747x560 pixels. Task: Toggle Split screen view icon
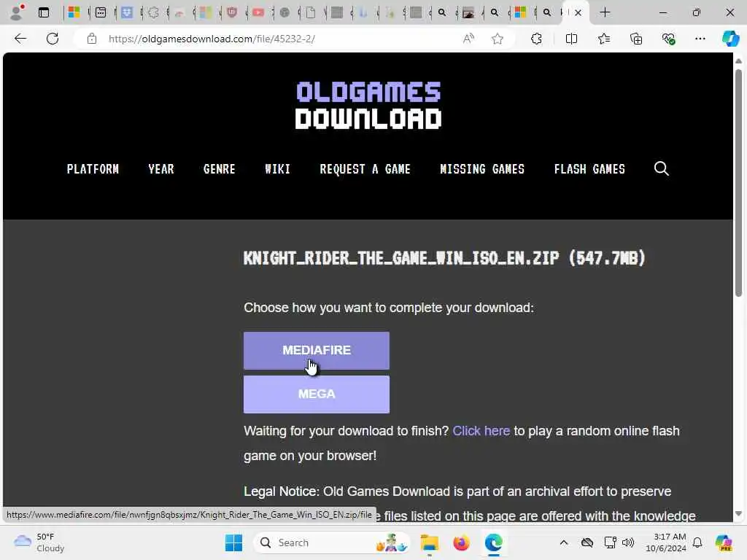click(571, 39)
